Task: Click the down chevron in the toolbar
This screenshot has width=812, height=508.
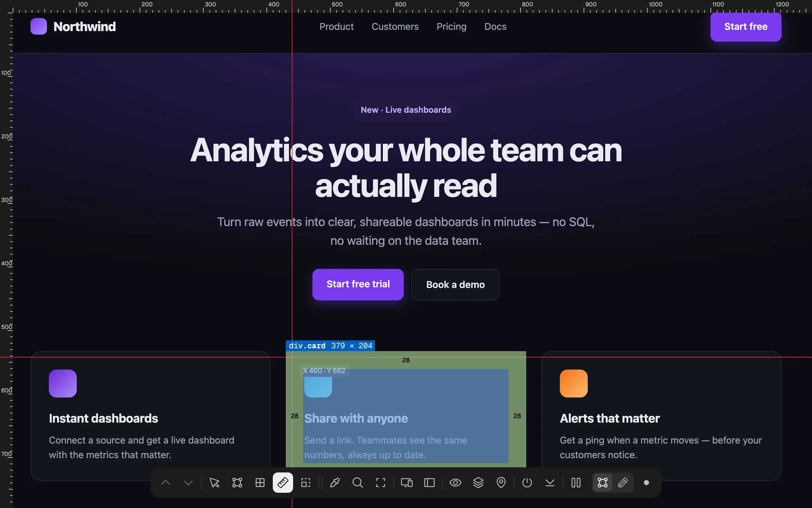Action: tap(189, 483)
